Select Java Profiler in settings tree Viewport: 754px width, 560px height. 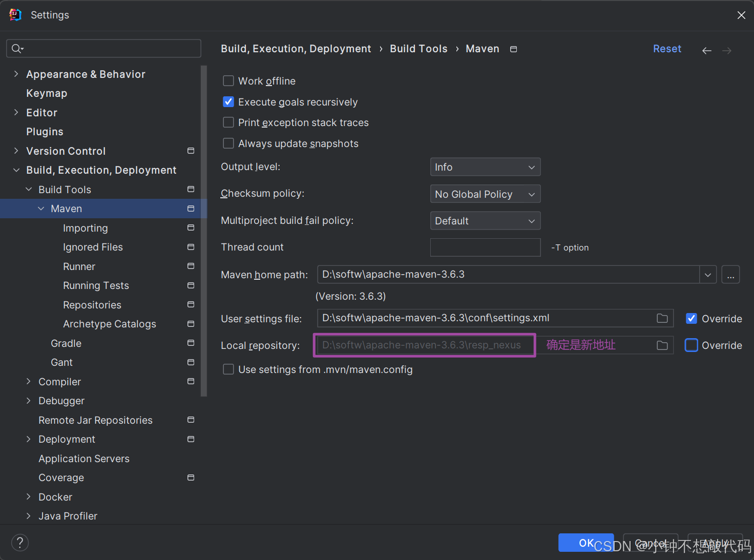tap(68, 516)
